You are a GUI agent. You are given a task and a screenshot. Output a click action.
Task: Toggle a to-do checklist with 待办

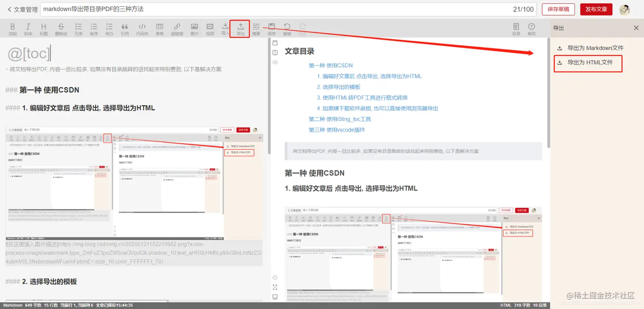coord(109,29)
